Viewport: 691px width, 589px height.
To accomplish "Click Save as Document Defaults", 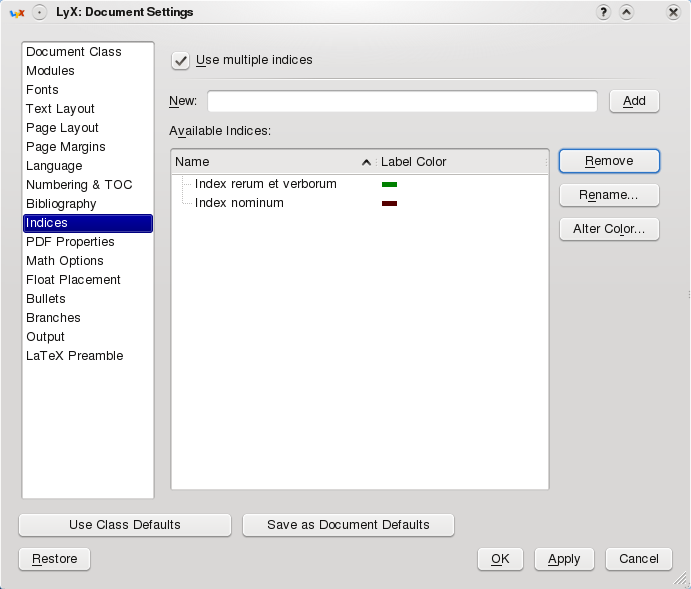I will coord(348,525).
